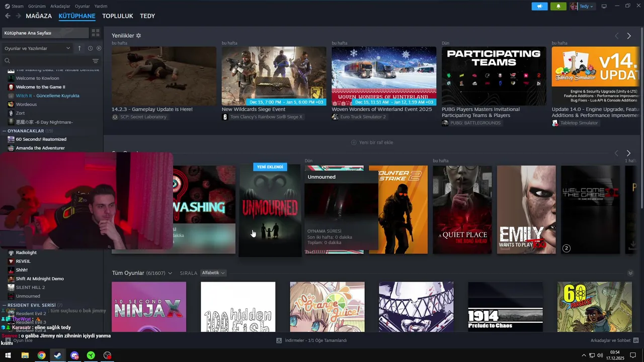The image size is (644, 362).
Task: Add a new shelf with Yeni bir raf ekle
Action: [x=372, y=142]
